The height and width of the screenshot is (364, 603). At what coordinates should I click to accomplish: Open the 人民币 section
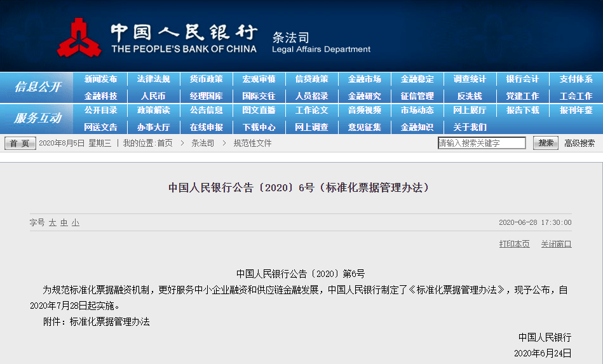[153, 96]
